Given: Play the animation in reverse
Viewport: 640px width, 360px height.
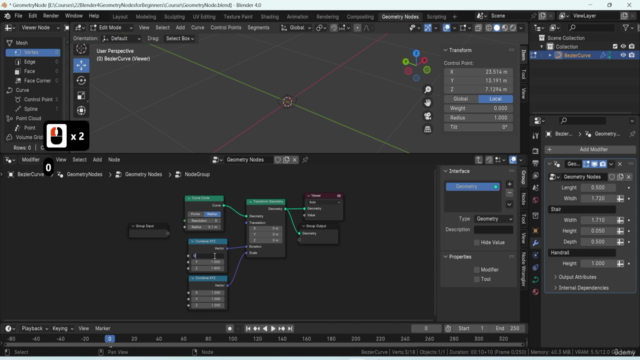Looking at the screenshot, I should (x=265, y=329).
